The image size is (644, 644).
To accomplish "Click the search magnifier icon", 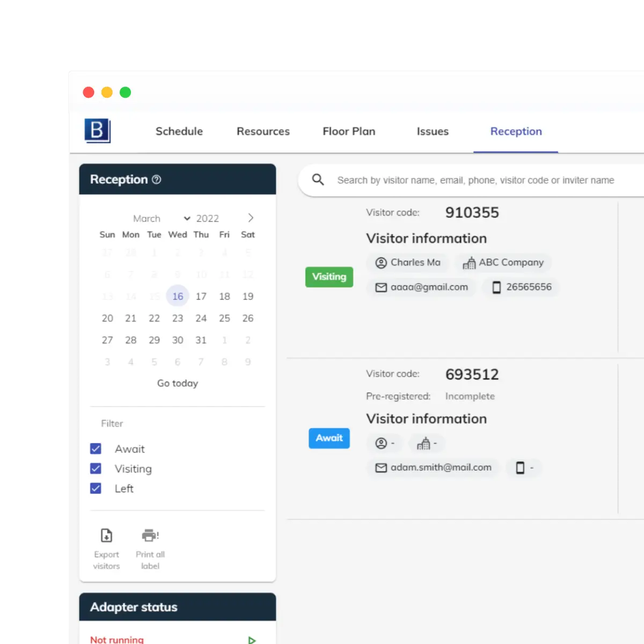I will [x=318, y=180].
